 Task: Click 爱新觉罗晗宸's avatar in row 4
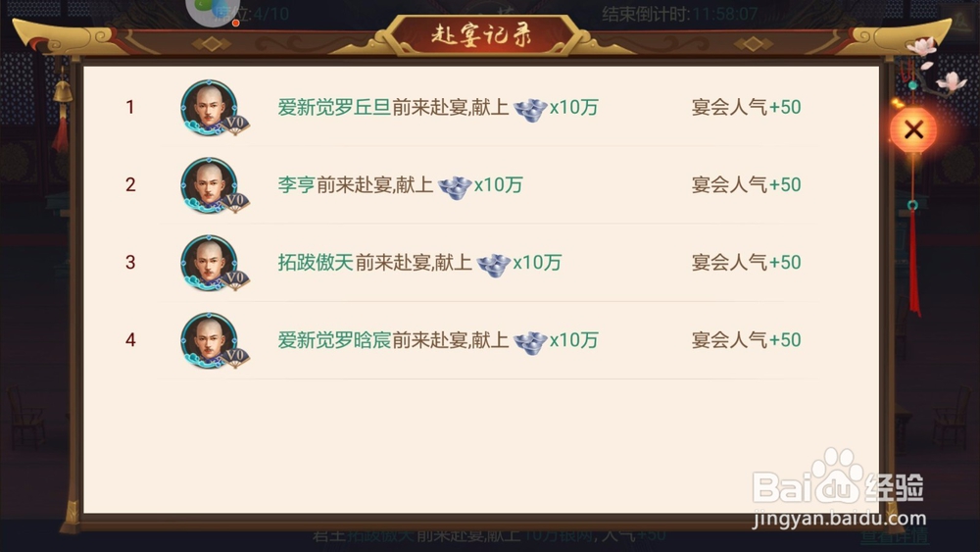tap(210, 340)
